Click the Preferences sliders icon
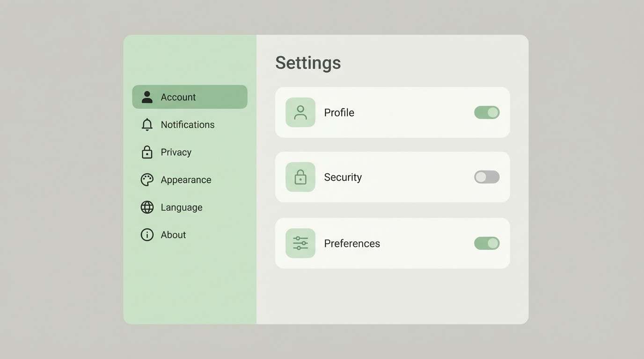This screenshot has width=644, height=359. click(300, 243)
